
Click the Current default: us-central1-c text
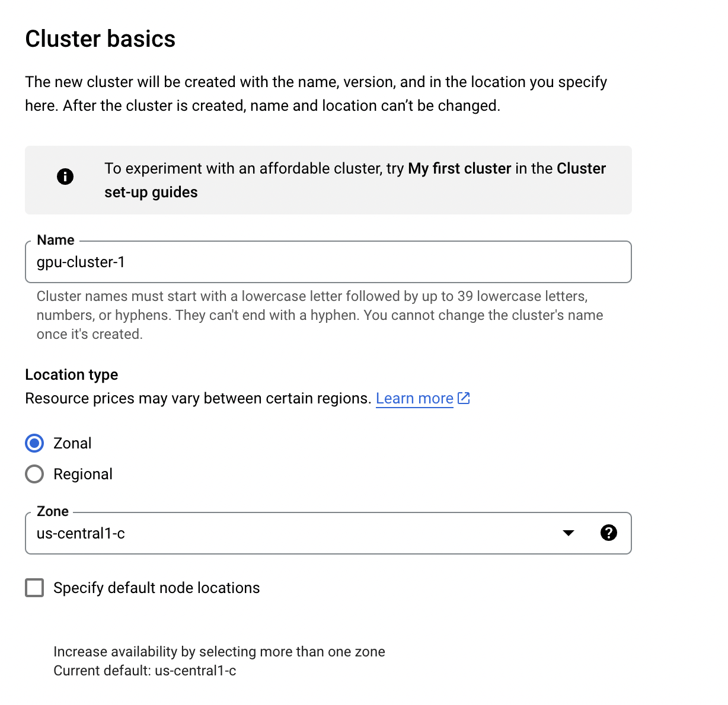[145, 671]
